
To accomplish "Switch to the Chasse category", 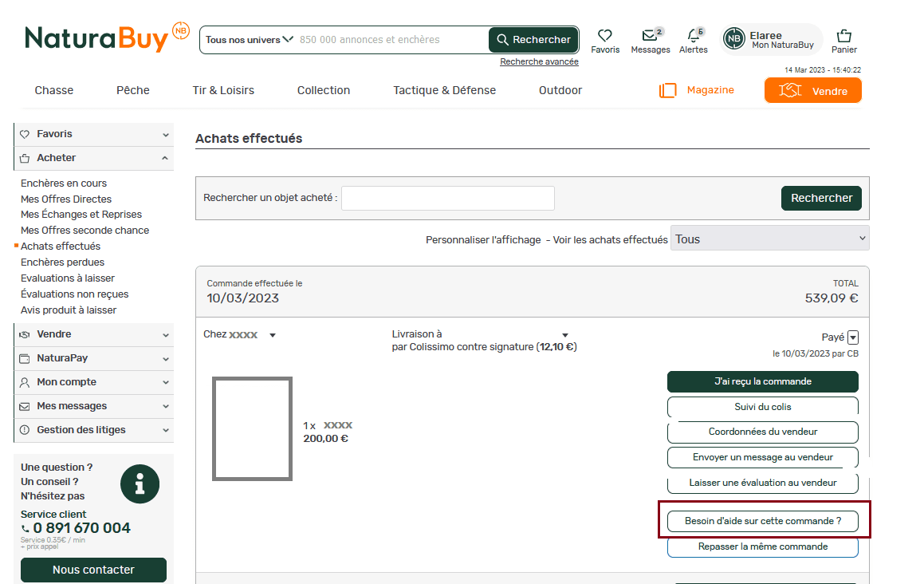I will pyautogui.click(x=53, y=90).
